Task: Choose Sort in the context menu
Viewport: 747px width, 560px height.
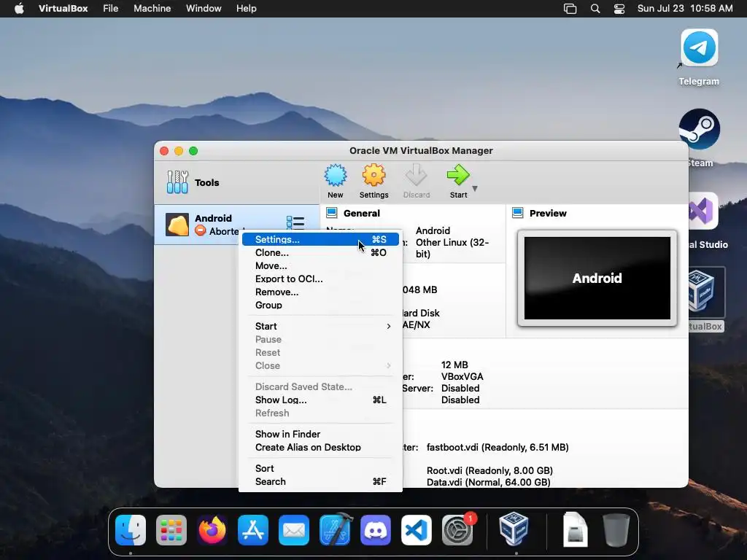Action: [321, 469]
